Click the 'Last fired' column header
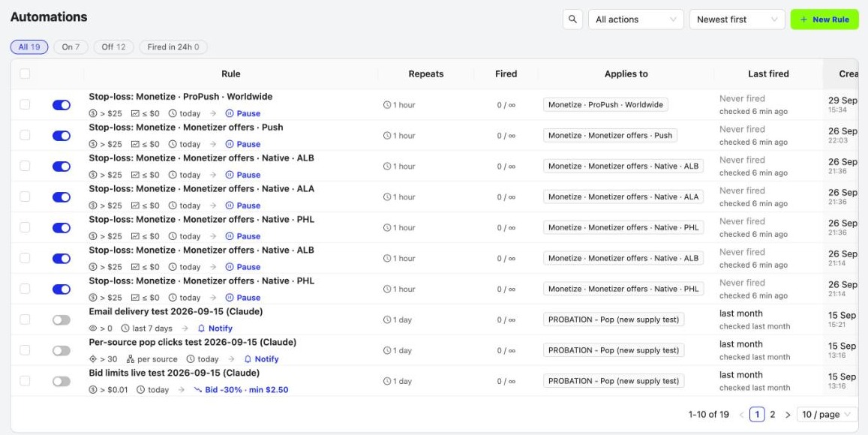 (768, 73)
